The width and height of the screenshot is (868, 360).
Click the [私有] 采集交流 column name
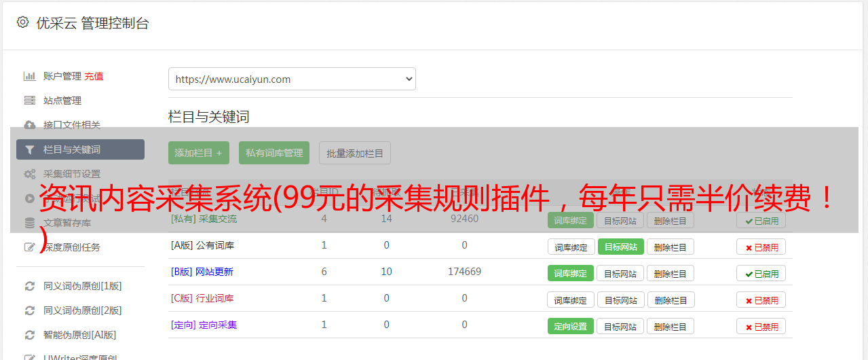204,219
